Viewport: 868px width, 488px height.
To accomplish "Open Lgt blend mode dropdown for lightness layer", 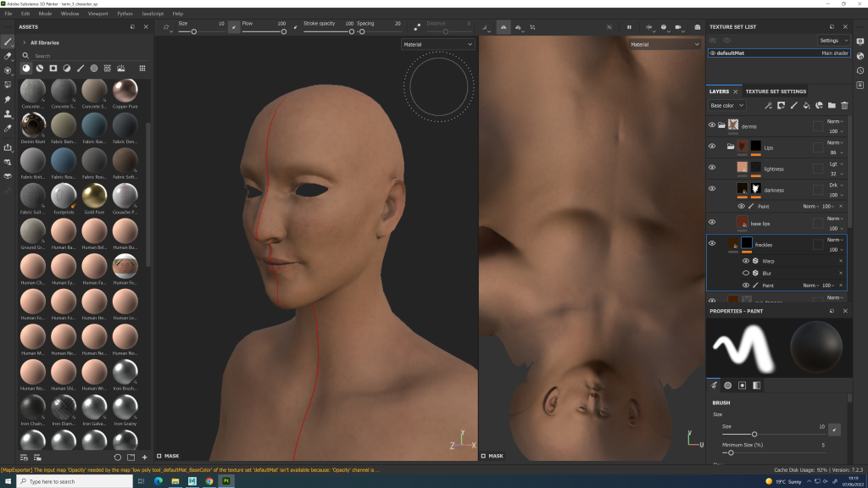I will coord(836,164).
